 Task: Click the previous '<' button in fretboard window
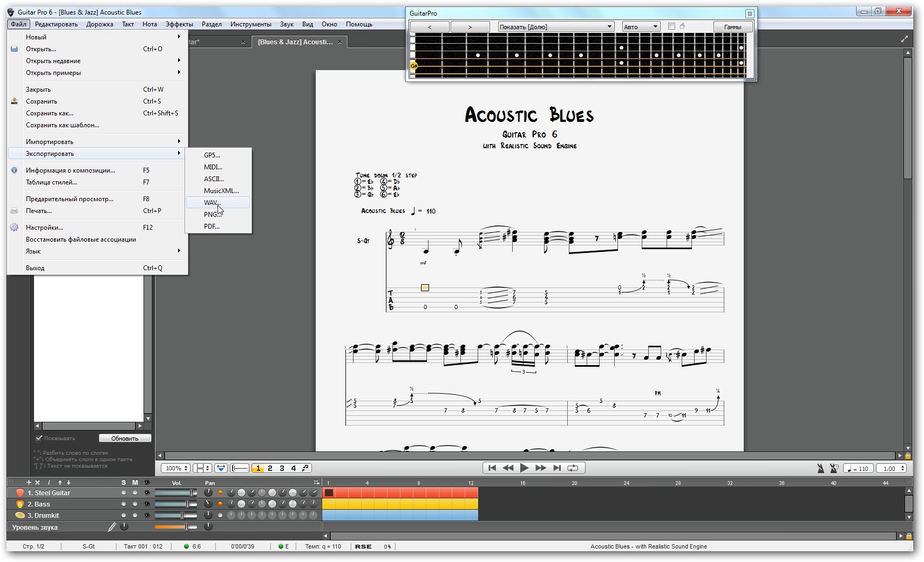click(430, 26)
